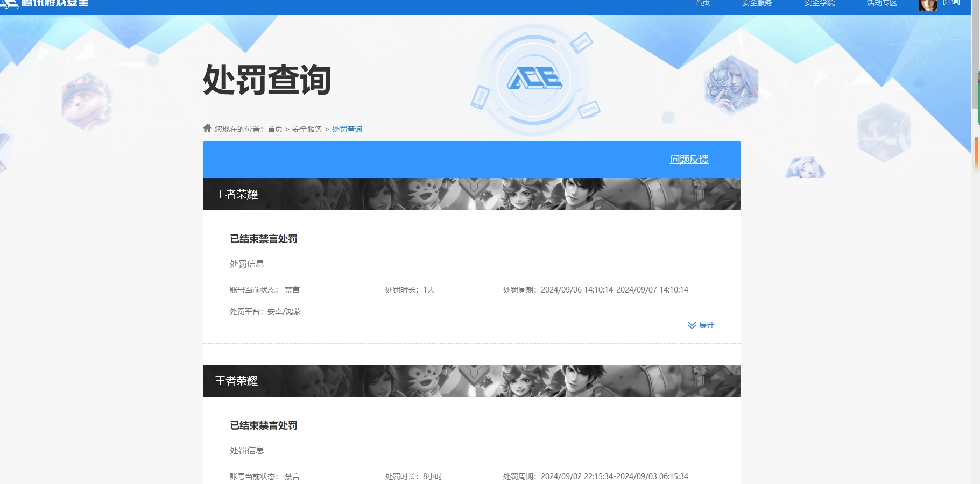
Task: Click the breadcrumb home icon
Action: point(207,128)
